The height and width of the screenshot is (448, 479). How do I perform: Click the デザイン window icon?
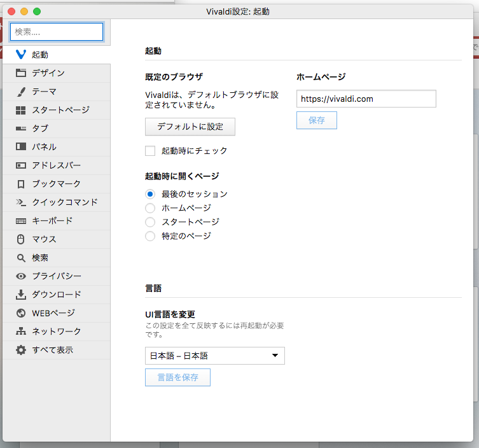point(21,73)
